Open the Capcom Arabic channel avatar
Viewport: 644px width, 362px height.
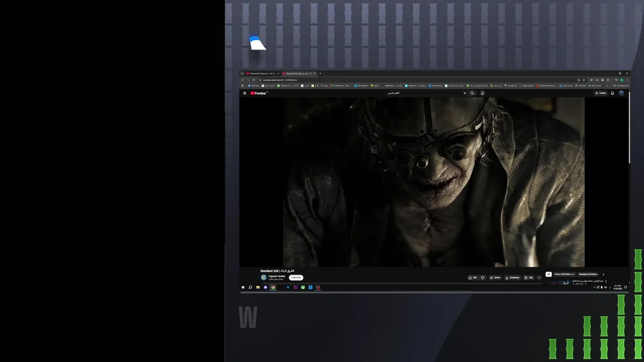[x=264, y=278]
